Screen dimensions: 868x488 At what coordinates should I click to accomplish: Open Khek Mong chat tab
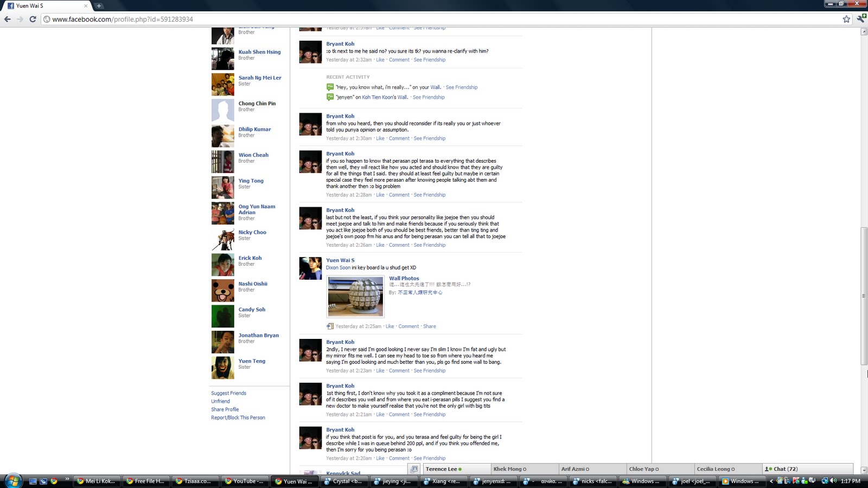[x=525, y=469]
